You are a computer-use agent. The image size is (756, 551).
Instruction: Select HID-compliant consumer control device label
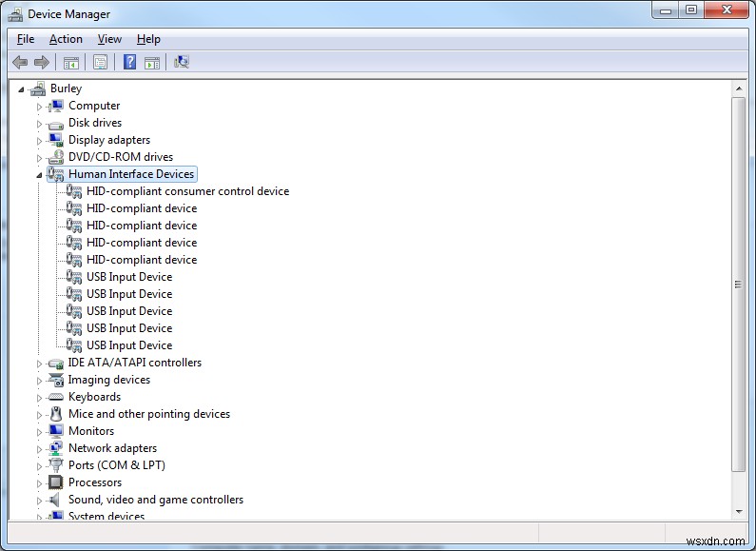[188, 191]
